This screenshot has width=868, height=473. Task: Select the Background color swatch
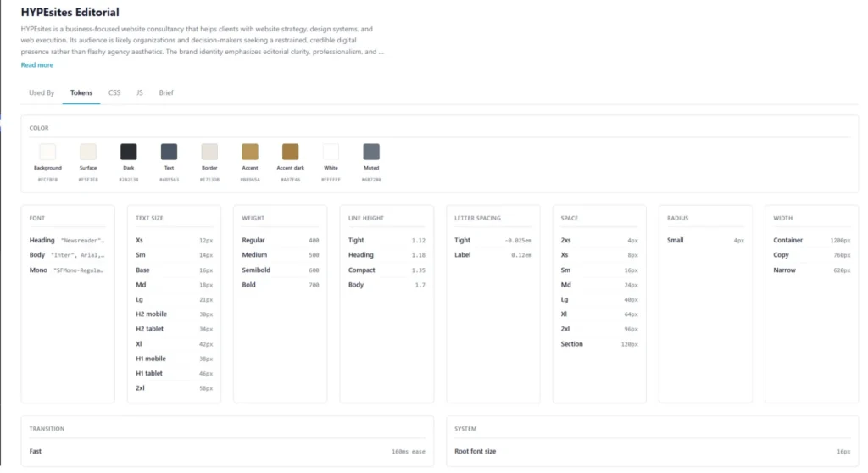[x=47, y=152]
